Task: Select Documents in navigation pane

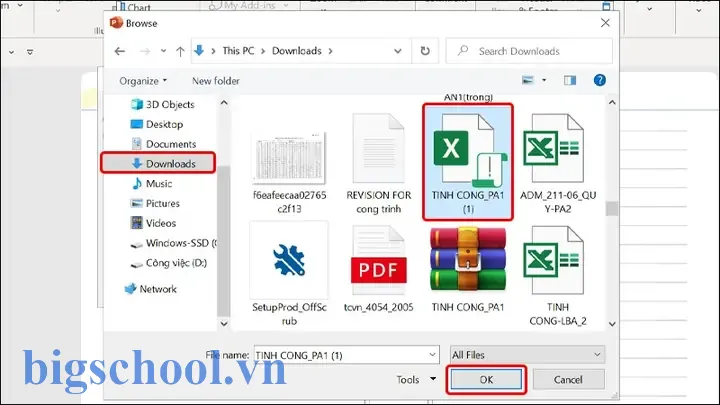Action: pyautogui.click(x=163, y=144)
